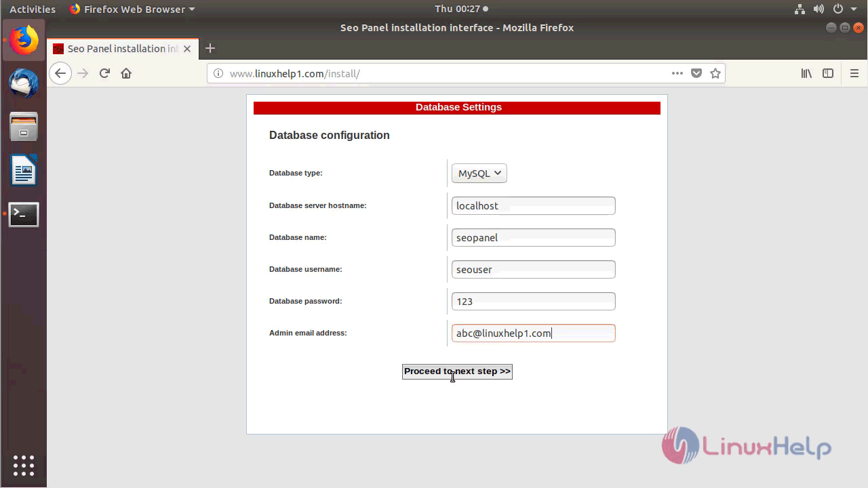Go back with the browser back arrow
The width and height of the screenshot is (868, 488).
click(60, 73)
